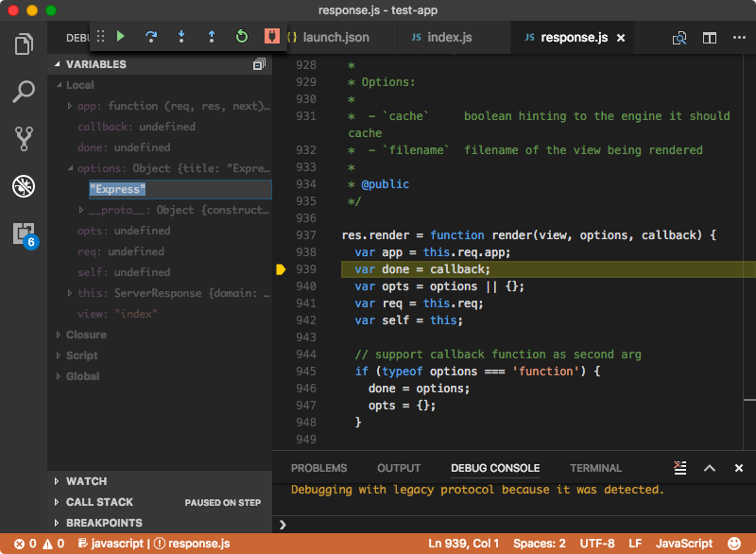
Task: Click the editor overview scrollbar
Action: [x=749, y=252]
